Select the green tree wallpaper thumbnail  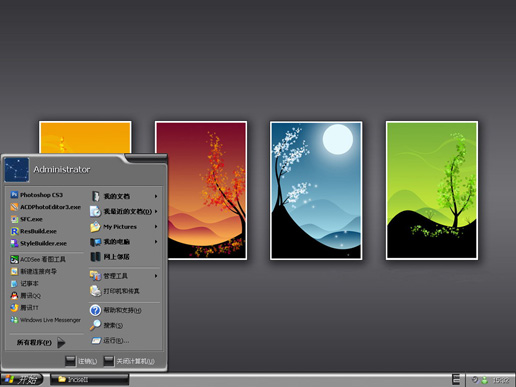coord(432,191)
